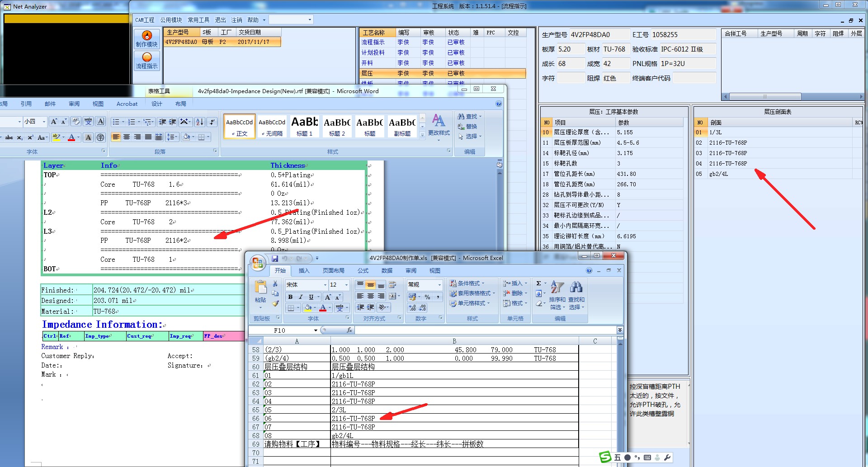This screenshot has width=868, height=467.
Task: Click the Sogou input method S icon
Action: (x=605, y=457)
